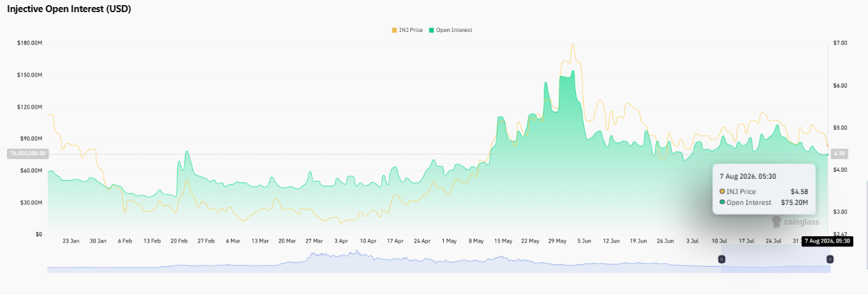Click the '13 Mar' date axis label
The width and height of the screenshot is (868, 295).
(x=260, y=241)
